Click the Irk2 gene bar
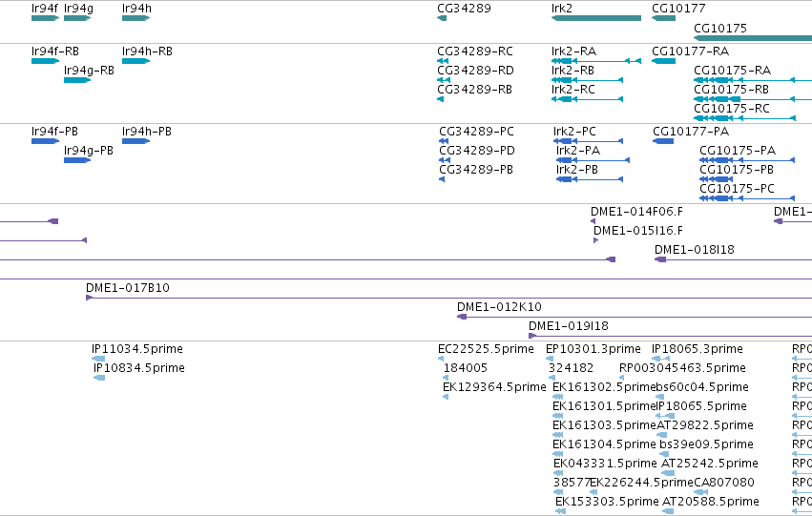 tap(596, 18)
